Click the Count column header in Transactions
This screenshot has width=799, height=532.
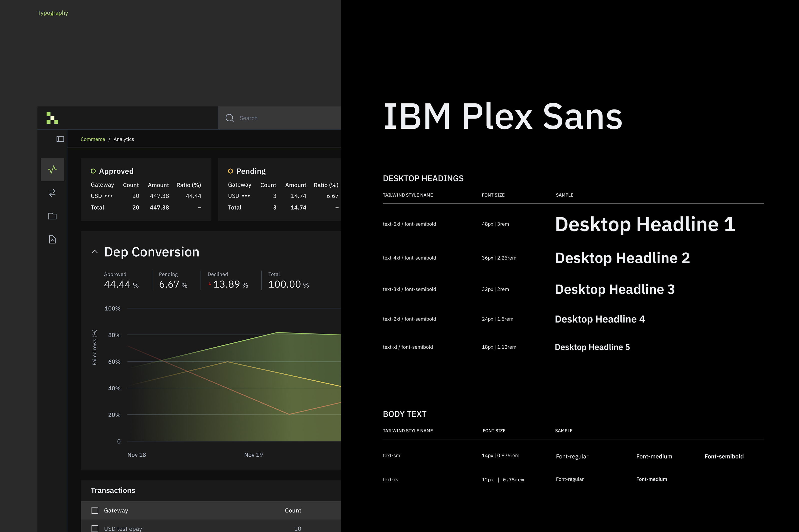293,510
